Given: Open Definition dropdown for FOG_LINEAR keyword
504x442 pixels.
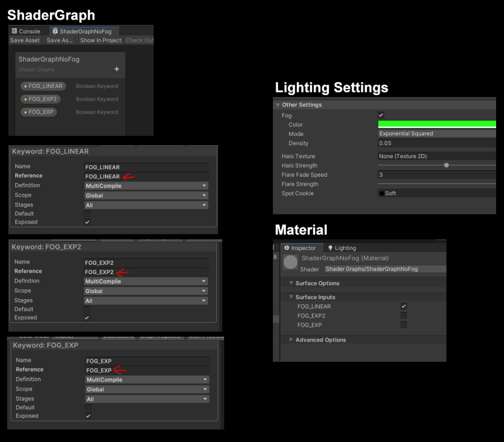Looking at the screenshot, I should (x=146, y=186).
